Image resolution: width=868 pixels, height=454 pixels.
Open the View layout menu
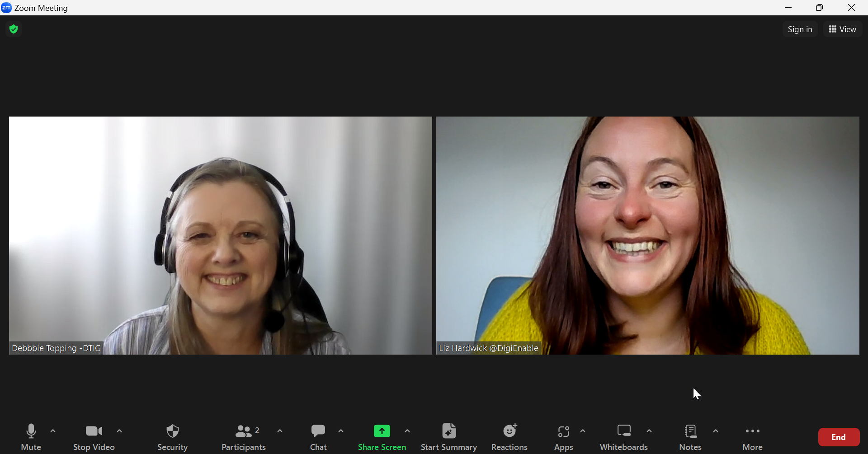point(842,29)
